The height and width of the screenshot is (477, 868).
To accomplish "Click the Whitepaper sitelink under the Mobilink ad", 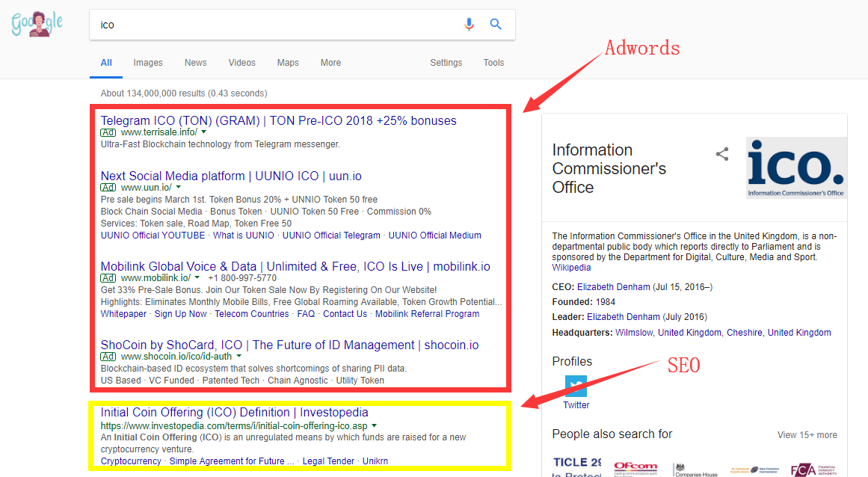I will coord(123,313).
